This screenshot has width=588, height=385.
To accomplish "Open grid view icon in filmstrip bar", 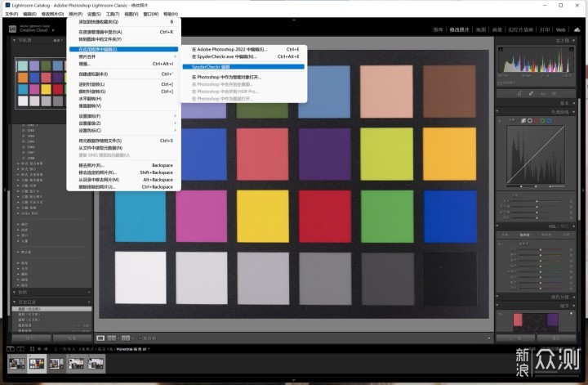I will (32, 349).
